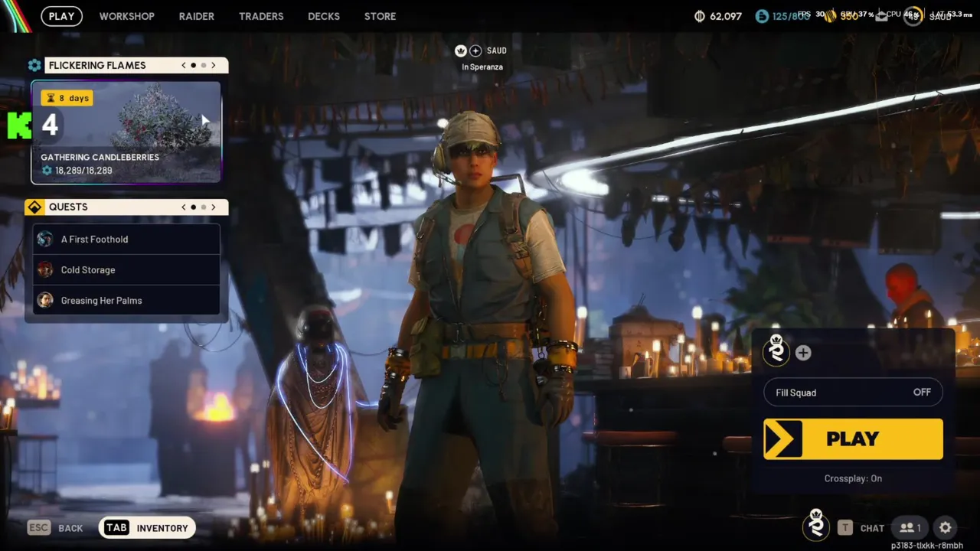The width and height of the screenshot is (980, 551).
Task: Go to next Flickering Flames page
Action: pyautogui.click(x=214, y=66)
